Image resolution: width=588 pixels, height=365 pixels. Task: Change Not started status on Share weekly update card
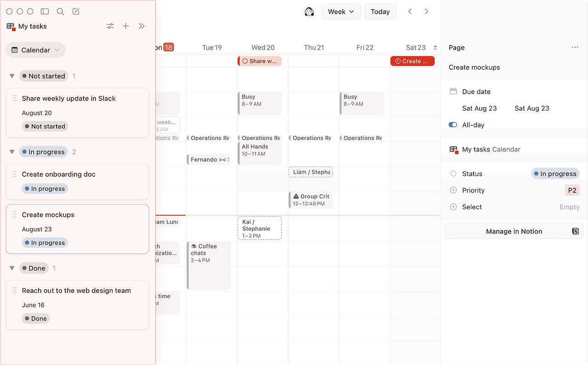click(x=45, y=126)
